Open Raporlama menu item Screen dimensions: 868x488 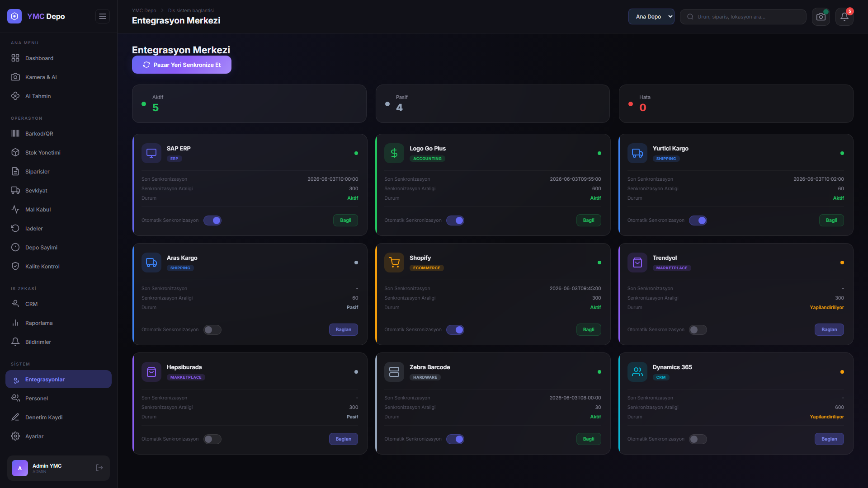click(58, 323)
